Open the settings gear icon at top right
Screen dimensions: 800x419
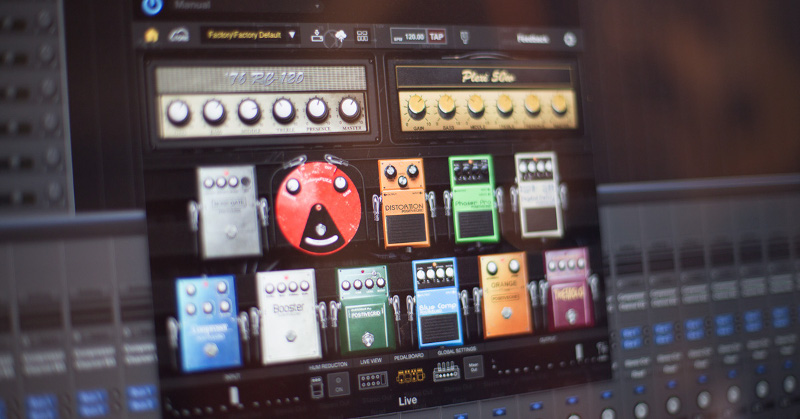[570, 39]
